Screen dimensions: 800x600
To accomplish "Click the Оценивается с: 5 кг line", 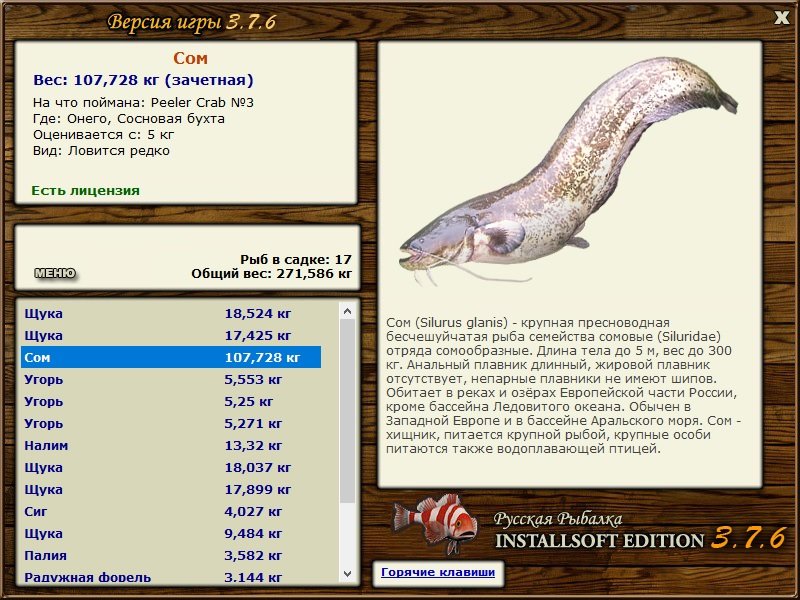I will 104,135.
